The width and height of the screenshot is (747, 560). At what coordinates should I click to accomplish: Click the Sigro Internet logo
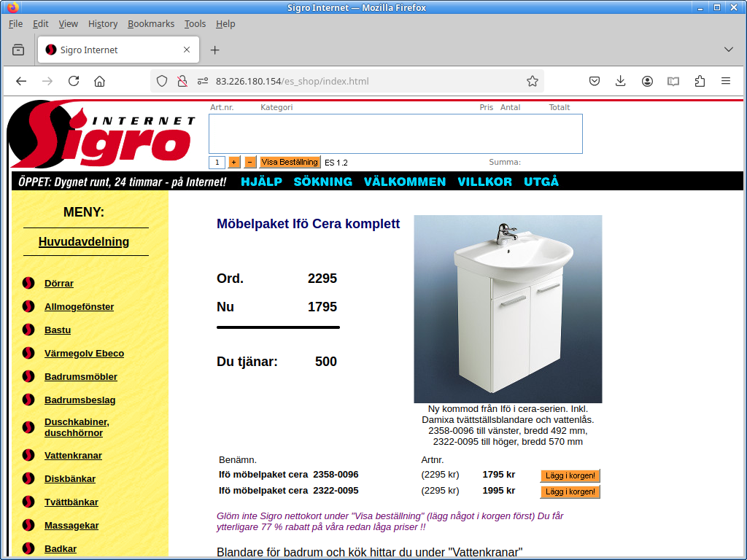click(x=101, y=134)
